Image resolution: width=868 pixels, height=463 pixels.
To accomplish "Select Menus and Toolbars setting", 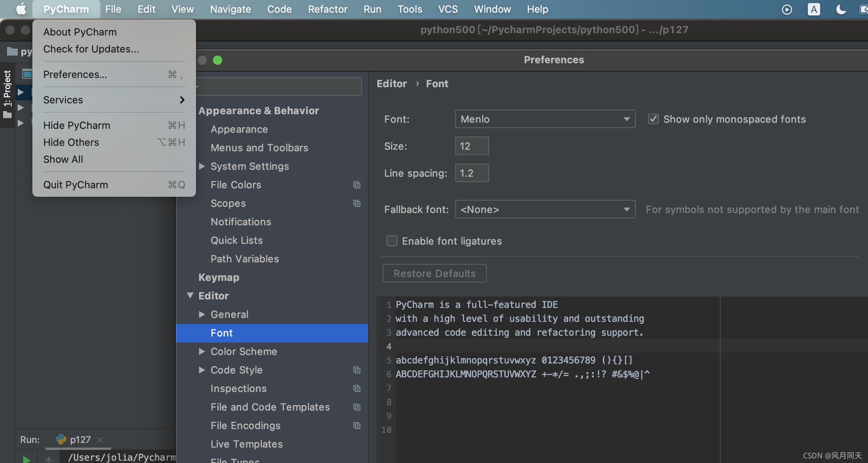I will (x=259, y=148).
